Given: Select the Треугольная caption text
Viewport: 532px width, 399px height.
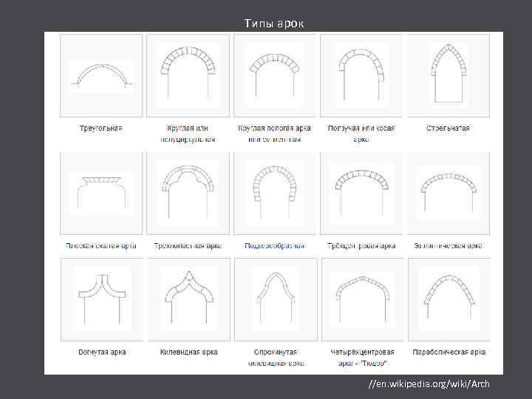Looking at the screenshot, I should click(100, 129).
